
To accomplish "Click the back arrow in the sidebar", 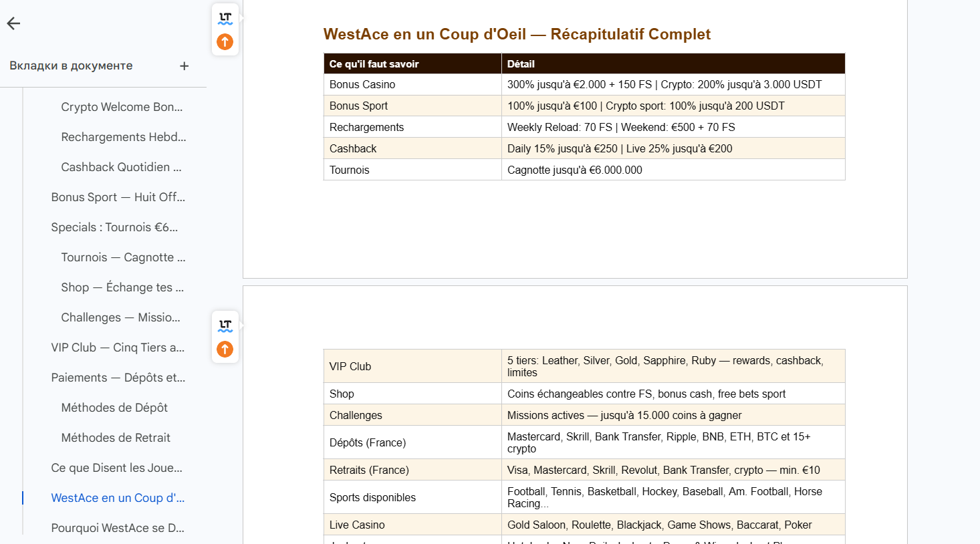I will pos(13,23).
